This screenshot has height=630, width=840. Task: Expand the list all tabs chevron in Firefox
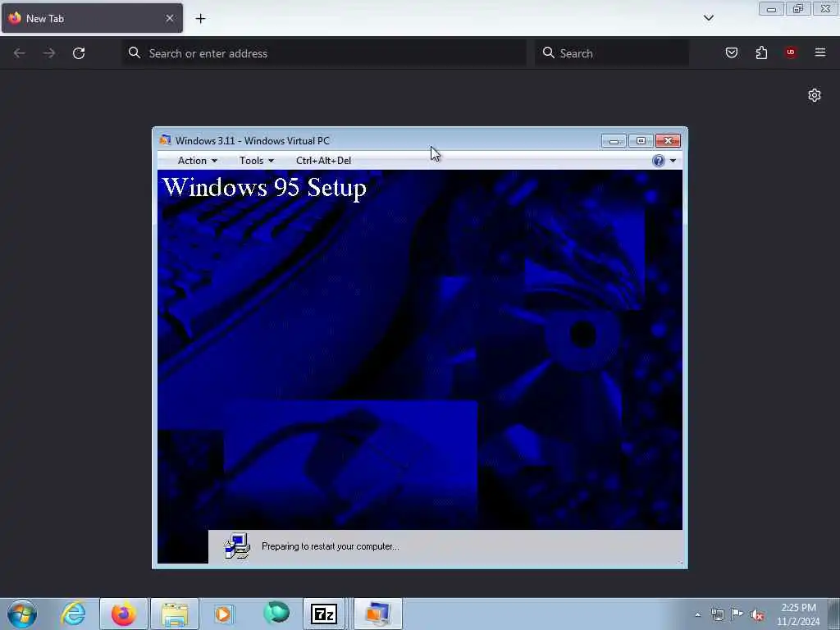pyautogui.click(x=708, y=18)
